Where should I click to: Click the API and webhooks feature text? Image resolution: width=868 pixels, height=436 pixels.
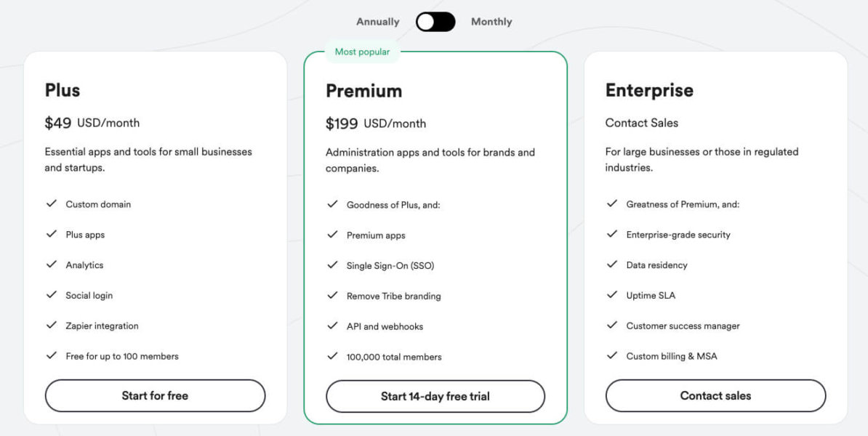click(385, 326)
